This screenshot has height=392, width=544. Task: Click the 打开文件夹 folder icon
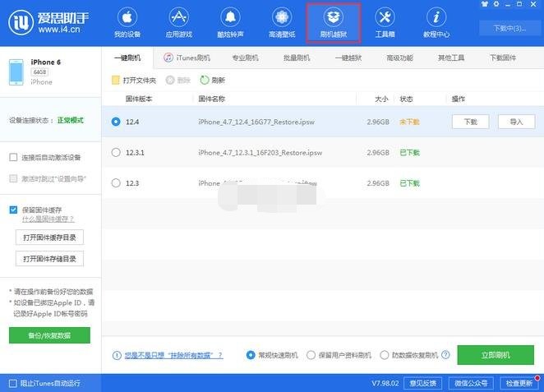click(116, 80)
